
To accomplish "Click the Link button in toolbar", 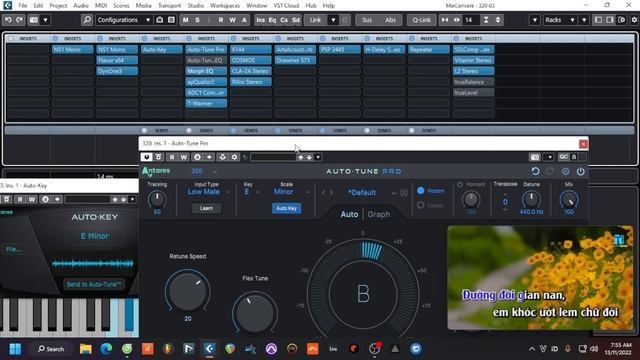I will [x=316, y=20].
